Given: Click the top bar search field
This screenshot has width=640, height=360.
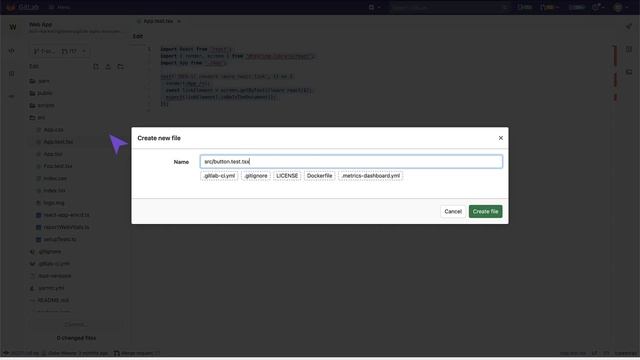Looking at the screenshot, I should click(x=450, y=7).
